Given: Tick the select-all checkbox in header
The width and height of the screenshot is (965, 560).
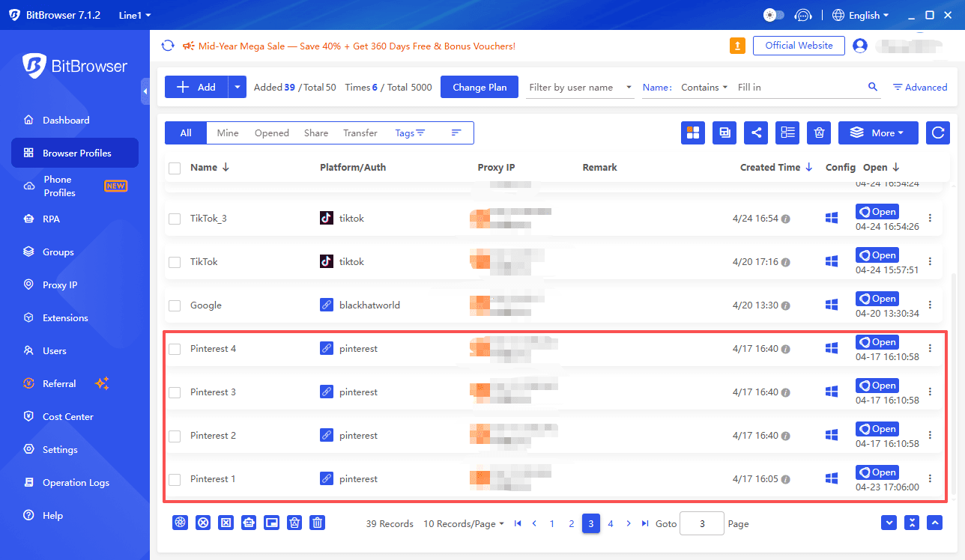Looking at the screenshot, I should click(175, 168).
